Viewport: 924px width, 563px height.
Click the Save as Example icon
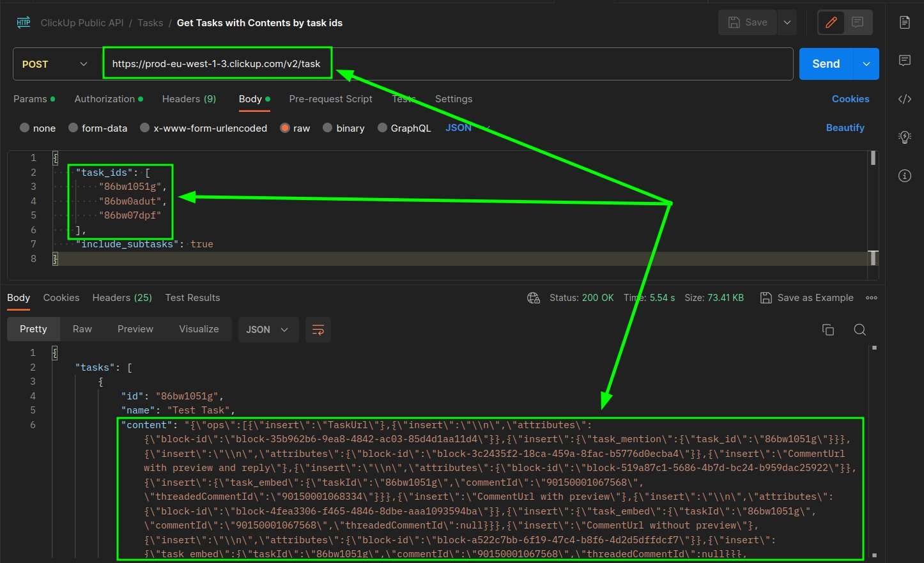pyautogui.click(x=766, y=298)
